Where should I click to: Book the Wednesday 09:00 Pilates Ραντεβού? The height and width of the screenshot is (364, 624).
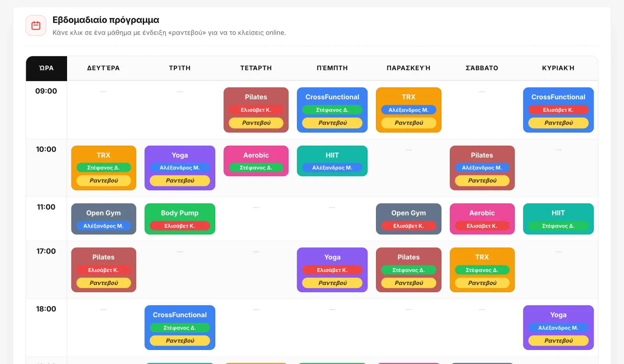pos(256,123)
